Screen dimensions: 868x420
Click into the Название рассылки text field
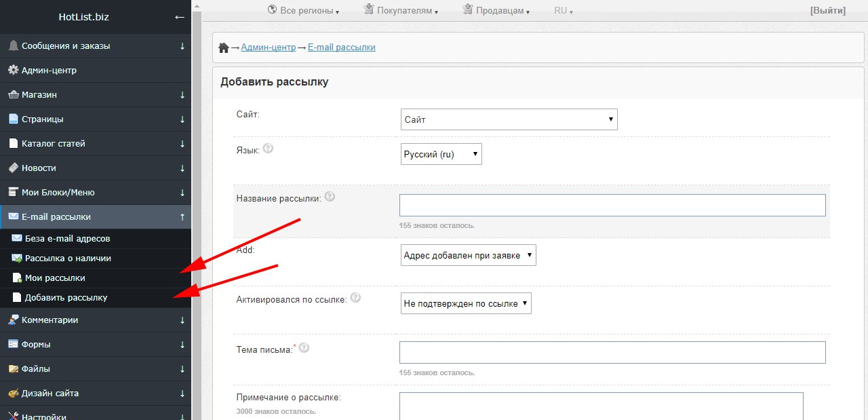coord(612,205)
